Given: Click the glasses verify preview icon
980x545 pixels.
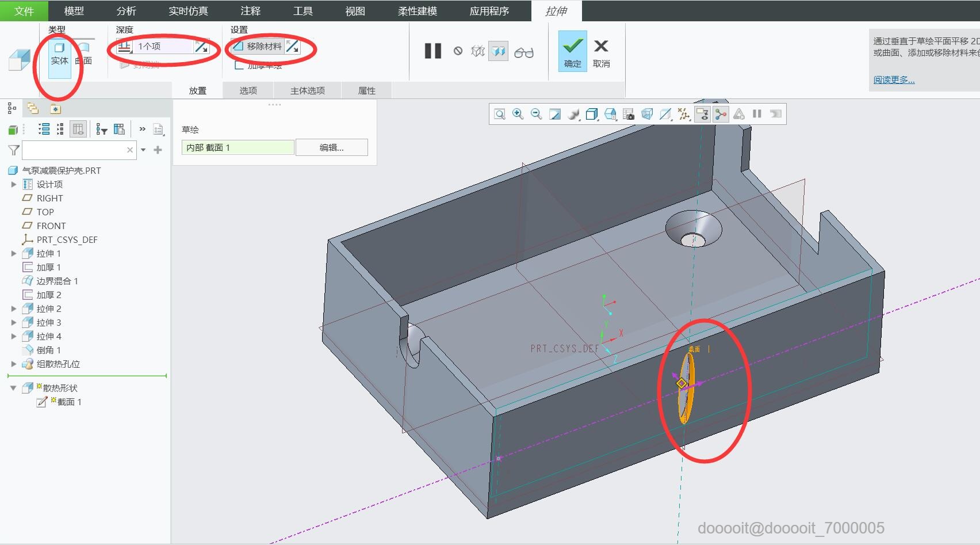Looking at the screenshot, I should pyautogui.click(x=524, y=52).
